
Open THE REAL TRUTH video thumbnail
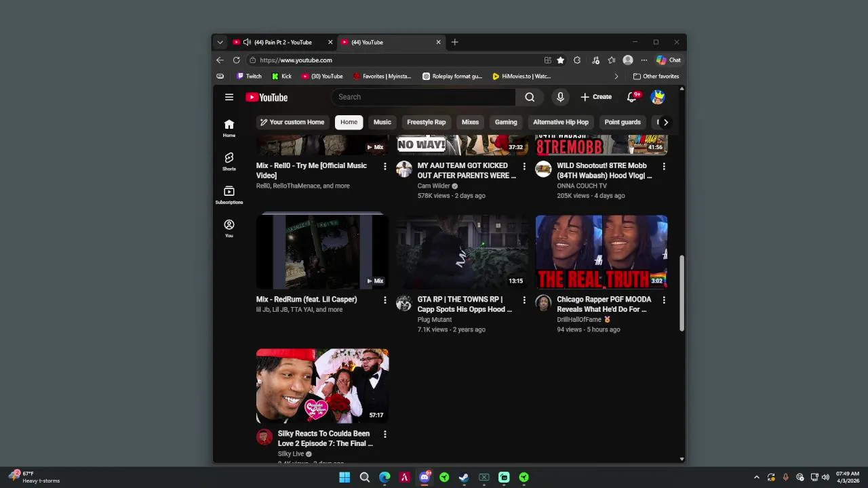click(601, 251)
